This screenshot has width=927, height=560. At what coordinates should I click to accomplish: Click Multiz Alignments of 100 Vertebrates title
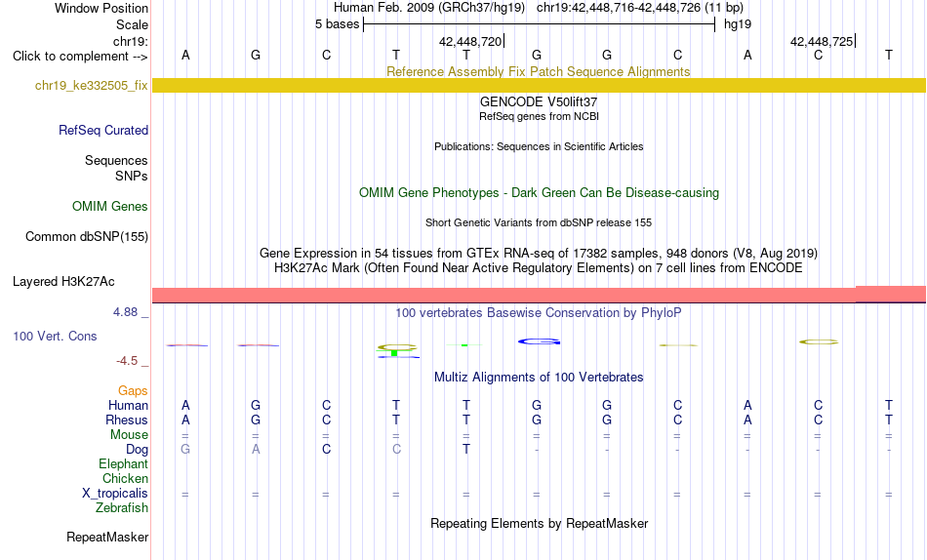coord(539,378)
